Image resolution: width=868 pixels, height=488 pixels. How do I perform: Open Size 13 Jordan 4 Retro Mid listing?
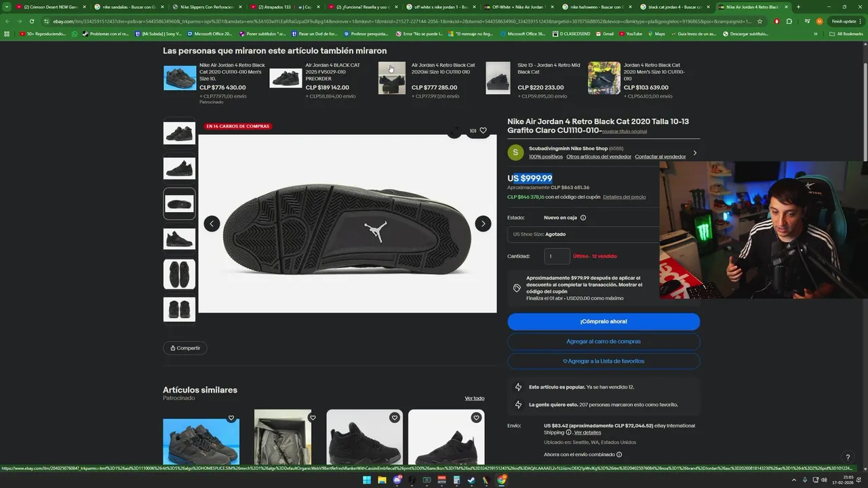click(x=549, y=68)
